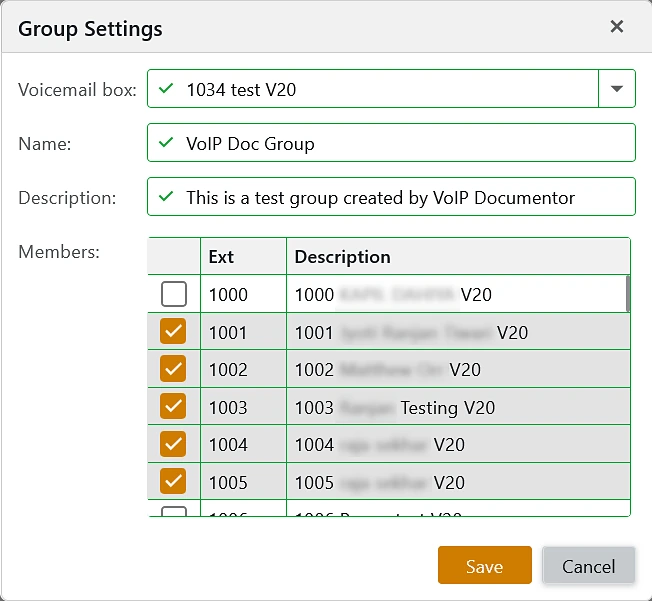
Task: Open the Voicemail box dropdown arrow
Action: 617,89
